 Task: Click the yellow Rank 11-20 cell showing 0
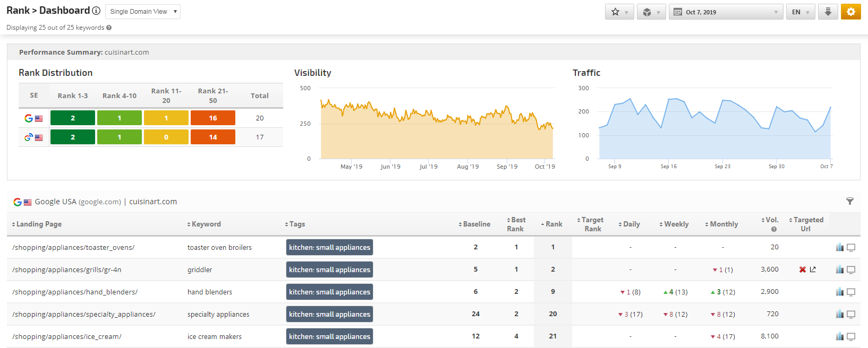(x=166, y=137)
